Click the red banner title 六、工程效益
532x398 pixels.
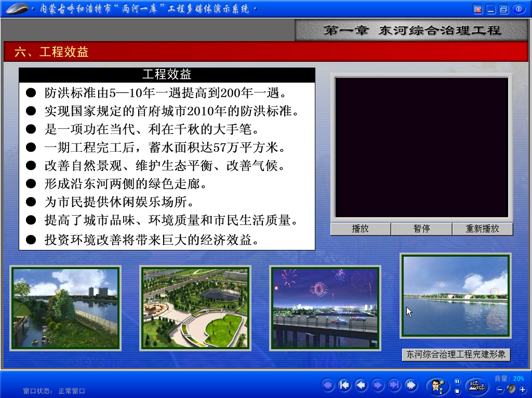(x=51, y=52)
